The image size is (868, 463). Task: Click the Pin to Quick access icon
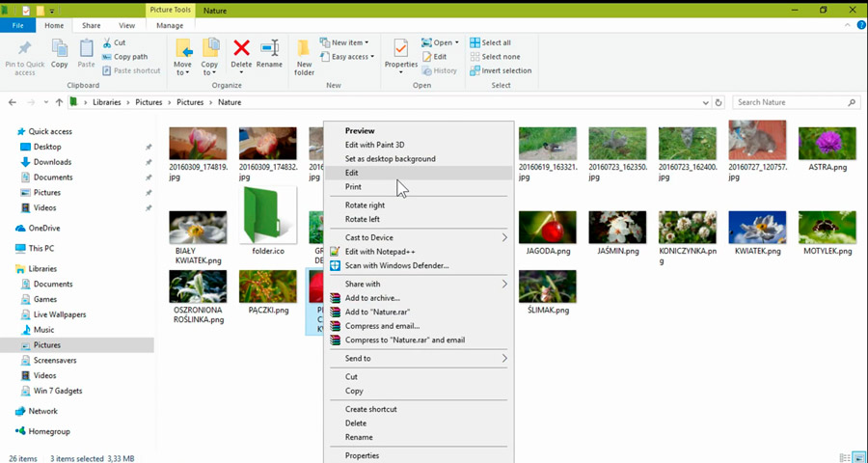pyautogui.click(x=24, y=50)
